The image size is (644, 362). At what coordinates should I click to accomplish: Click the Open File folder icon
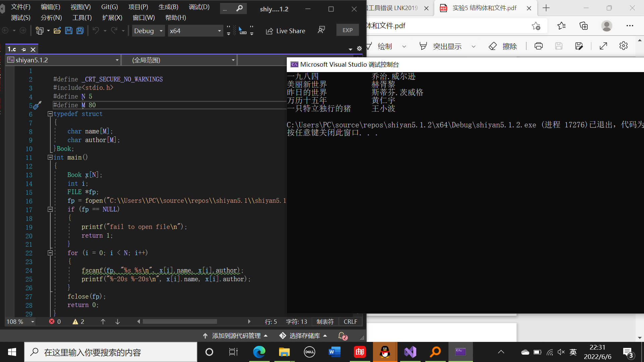[57, 31]
